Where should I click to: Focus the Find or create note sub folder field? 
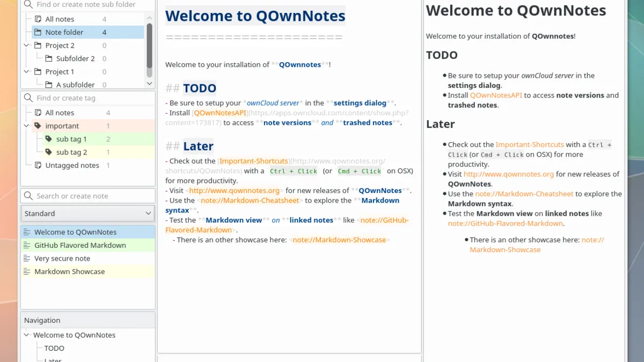click(88, 5)
